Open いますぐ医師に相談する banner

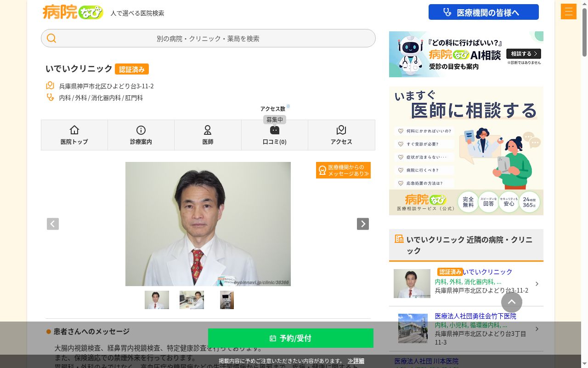click(x=466, y=151)
